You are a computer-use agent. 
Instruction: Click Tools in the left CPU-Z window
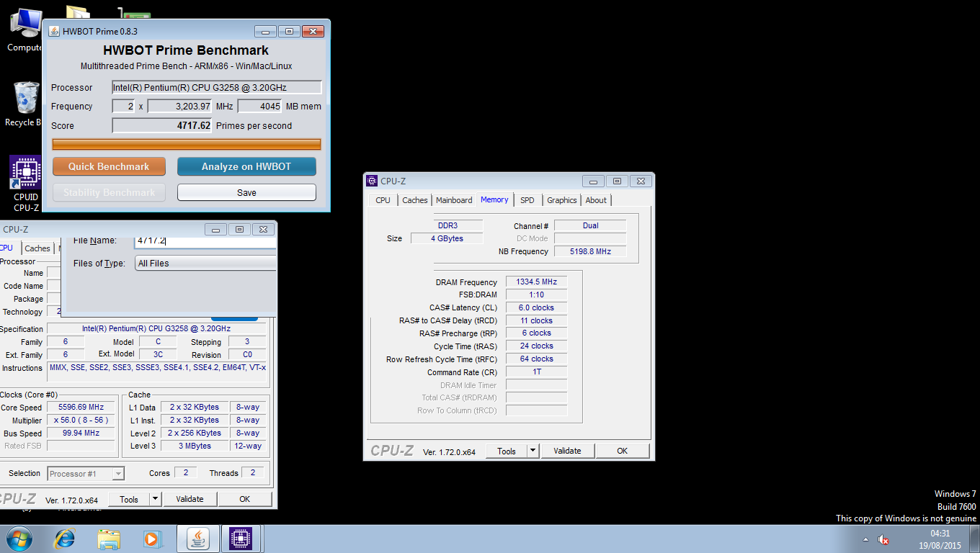(x=129, y=499)
